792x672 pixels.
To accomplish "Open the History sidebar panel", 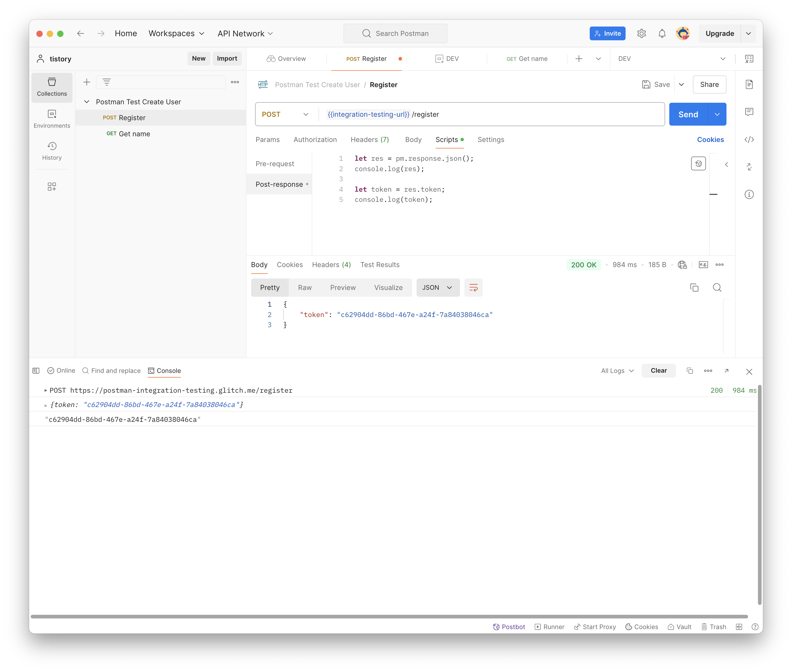I will point(52,151).
